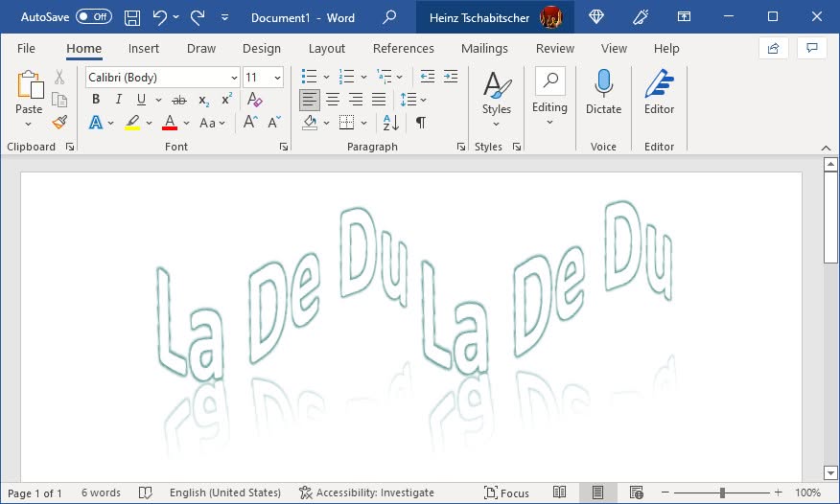The image size is (840, 504).
Task: Toggle italic formatting
Action: [118, 100]
